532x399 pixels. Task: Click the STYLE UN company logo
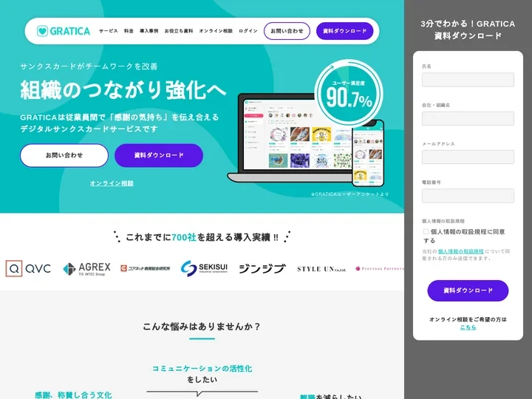coord(321,269)
